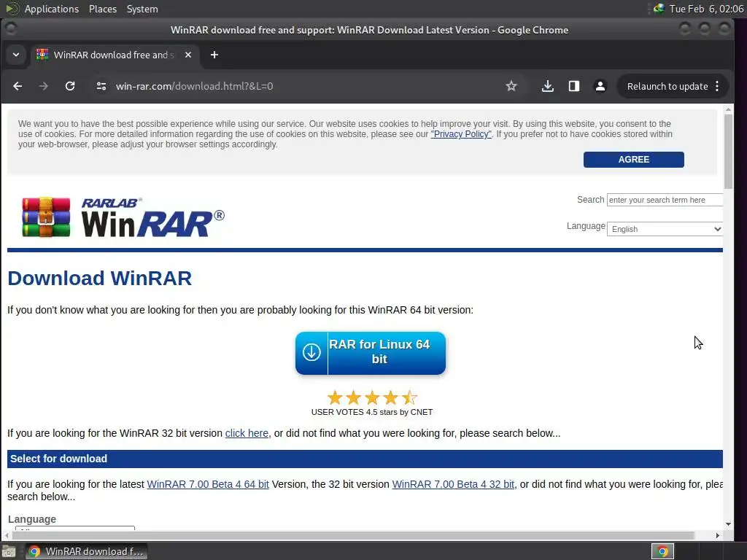Open WinRAR 7.00 Beta 4 32 bit link
Viewport: 747px width, 560px height.
click(453, 484)
